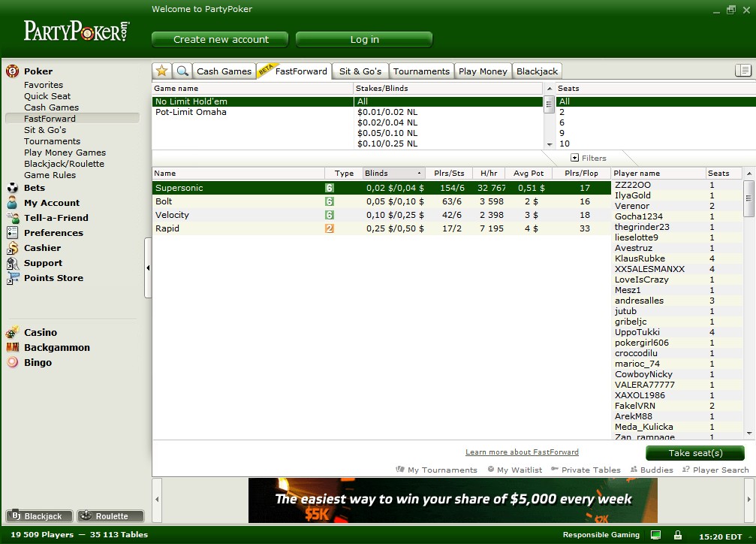The height and width of the screenshot is (544, 756).
Task: Click the connection monitor icon in status bar
Action: (655, 535)
